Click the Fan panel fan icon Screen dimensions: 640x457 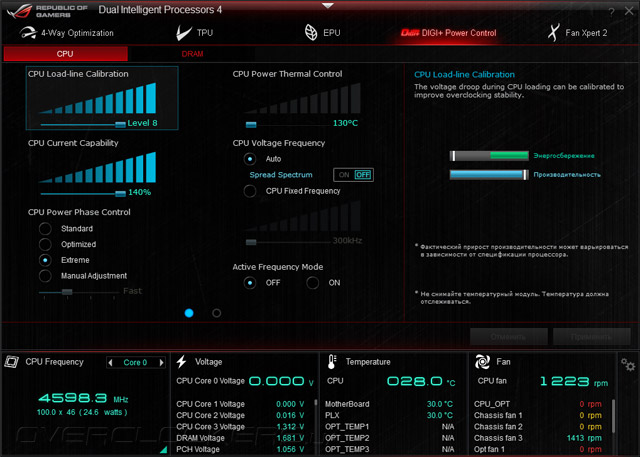point(482,362)
